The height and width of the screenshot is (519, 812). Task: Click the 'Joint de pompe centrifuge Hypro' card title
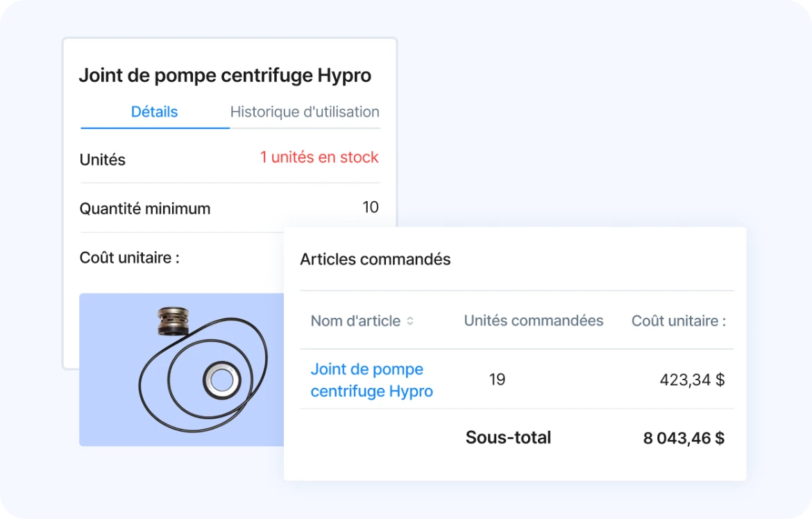(225, 76)
